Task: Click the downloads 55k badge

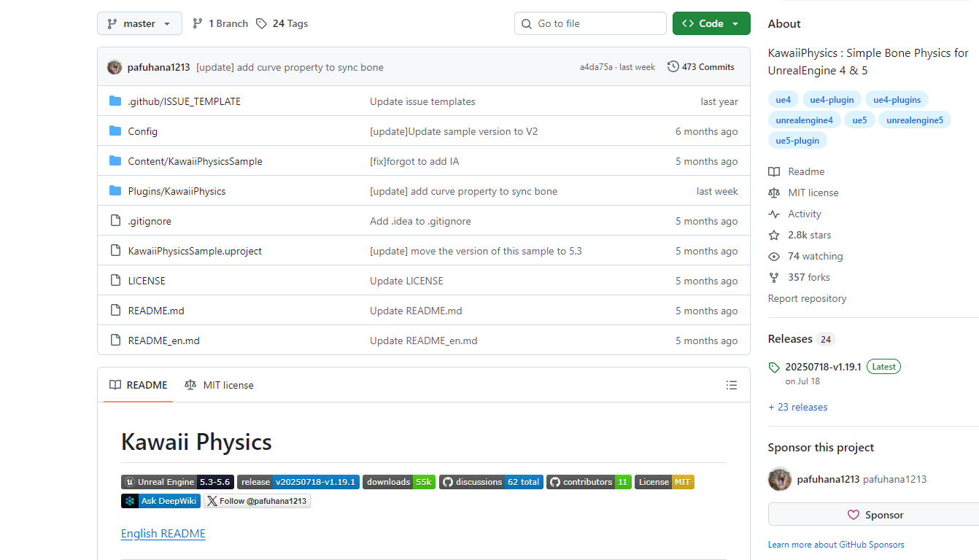Action: tap(399, 482)
